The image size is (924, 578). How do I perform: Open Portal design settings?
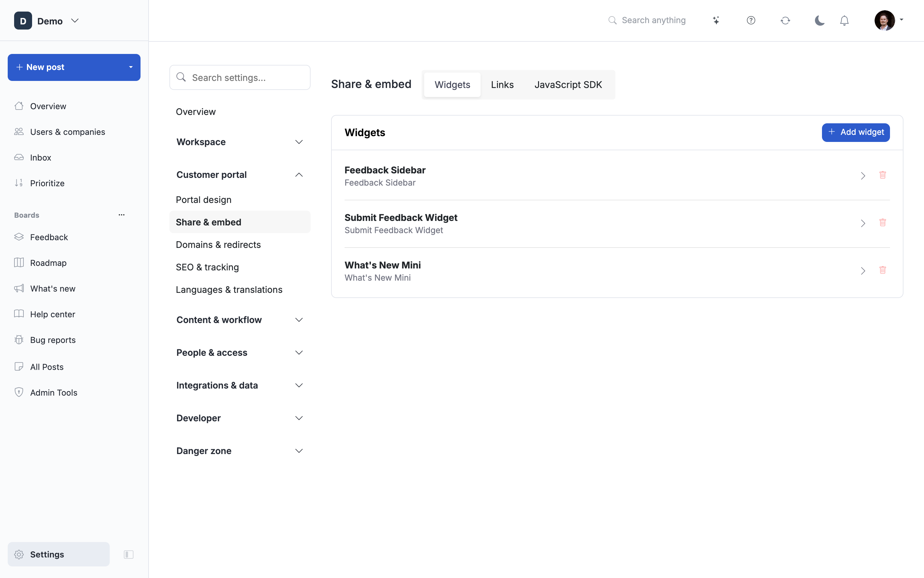[x=240, y=199]
